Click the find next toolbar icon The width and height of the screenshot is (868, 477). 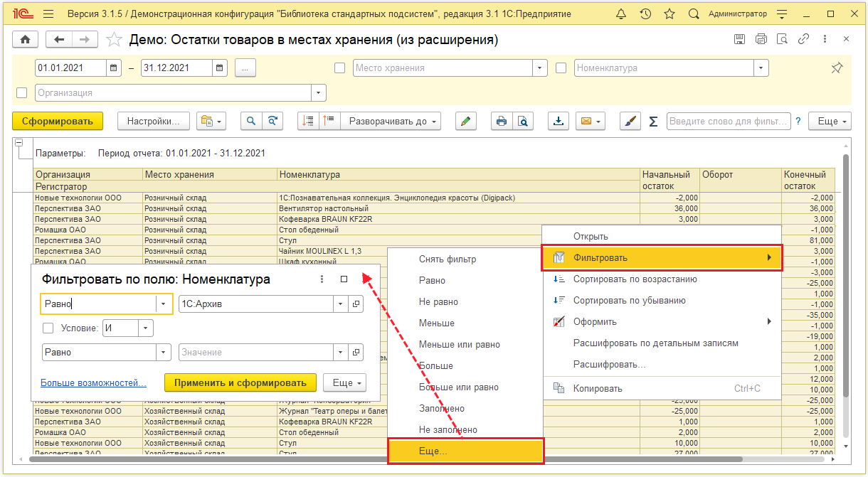click(x=272, y=122)
